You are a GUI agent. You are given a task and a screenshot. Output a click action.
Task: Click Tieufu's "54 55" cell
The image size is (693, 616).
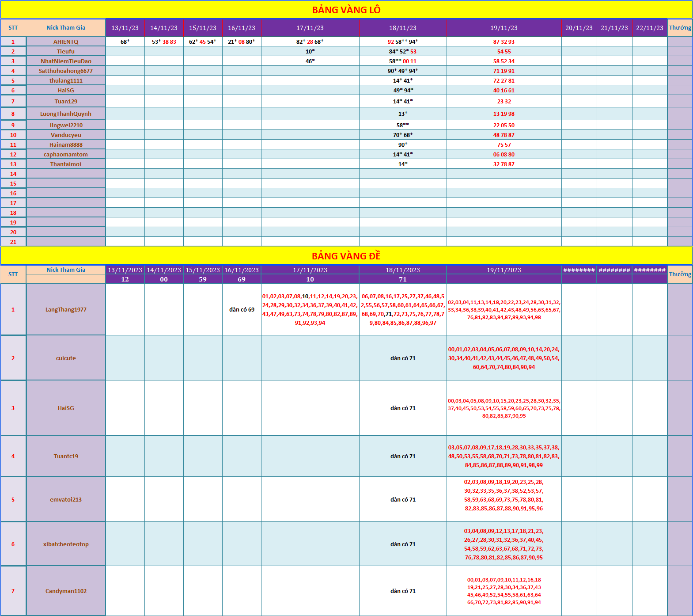coord(504,51)
